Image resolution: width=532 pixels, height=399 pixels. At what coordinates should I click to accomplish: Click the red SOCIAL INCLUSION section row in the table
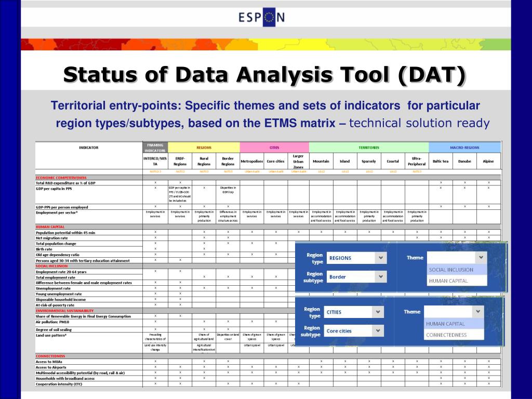[165, 266]
